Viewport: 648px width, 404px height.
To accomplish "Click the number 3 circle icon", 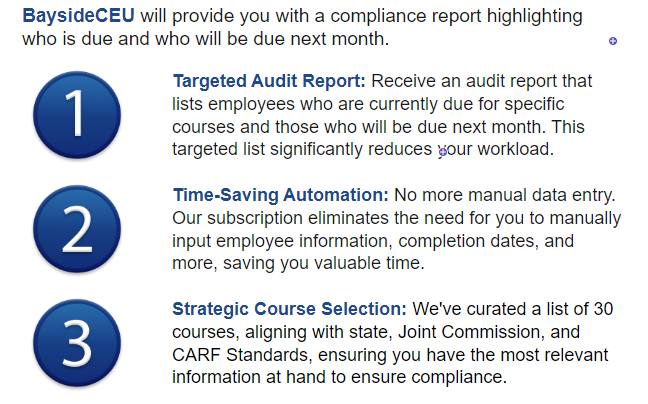I will 77,342.
